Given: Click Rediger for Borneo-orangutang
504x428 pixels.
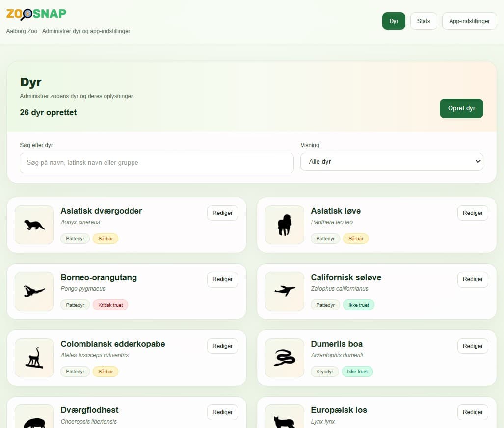Looking at the screenshot, I should pyautogui.click(x=222, y=279).
